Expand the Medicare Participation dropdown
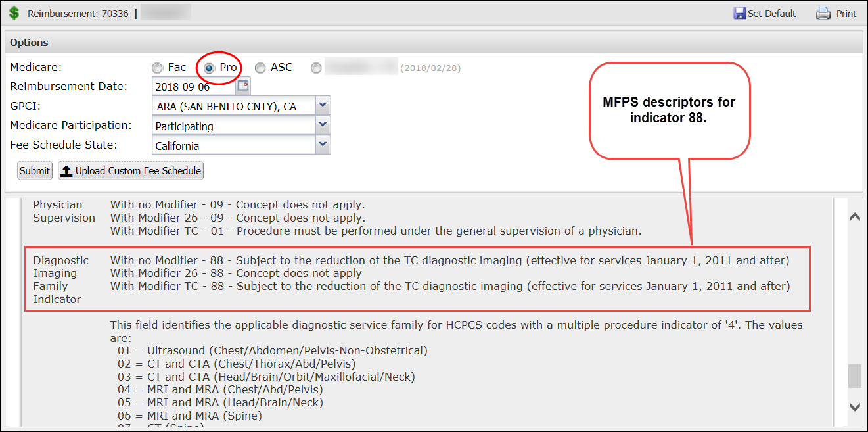 click(322, 126)
